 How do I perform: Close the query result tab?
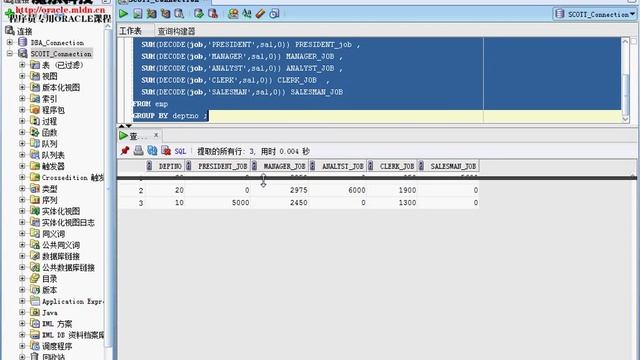pyautogui.click(x=156, y=135)
